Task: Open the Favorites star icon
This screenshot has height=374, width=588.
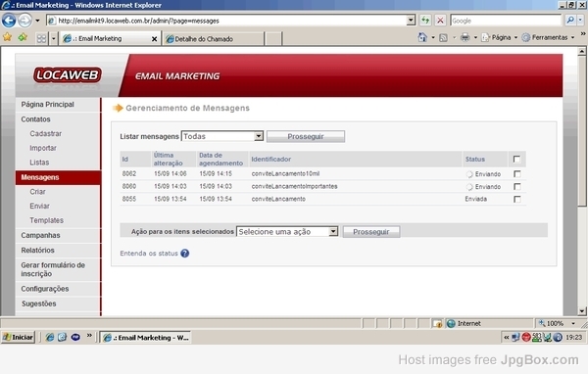Action: [7, 37]
